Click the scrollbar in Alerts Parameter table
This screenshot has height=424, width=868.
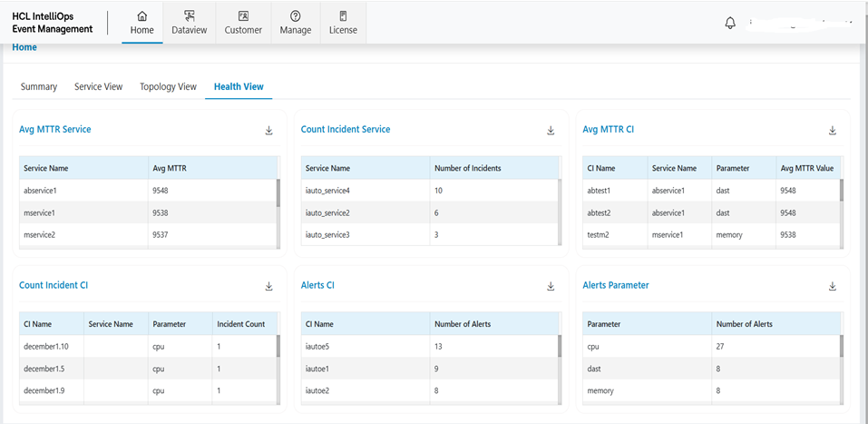pyautogui.click(x=841, y=348)
